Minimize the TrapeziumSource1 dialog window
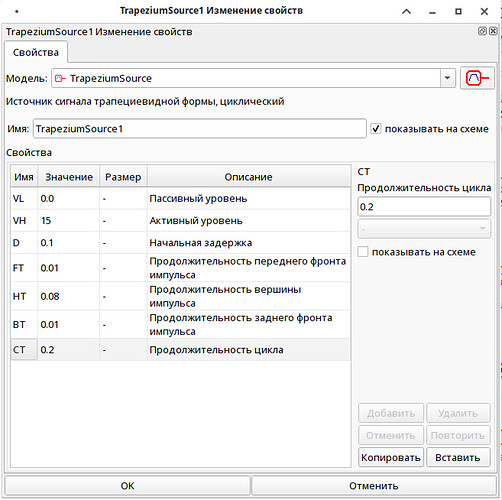The width and height of the screenshot is (502, 500). pos(432,12)
